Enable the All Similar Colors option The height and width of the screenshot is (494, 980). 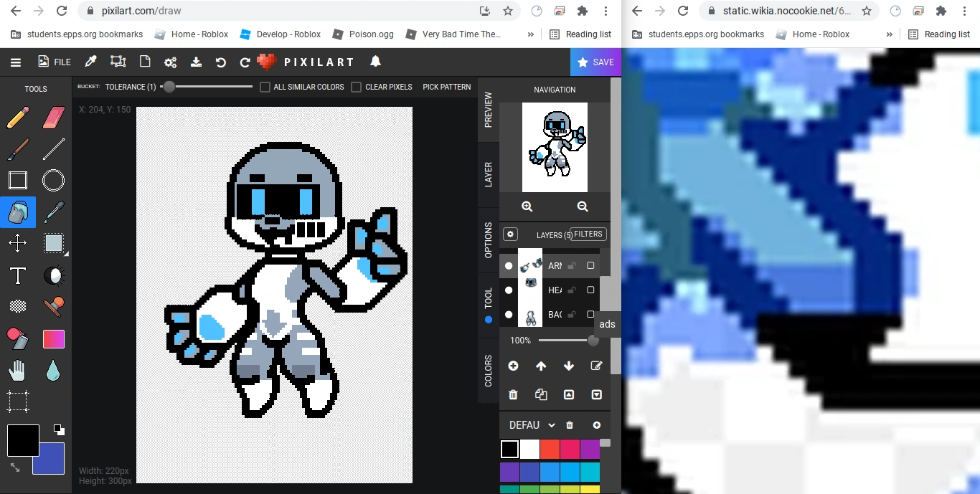coord(264,86)
